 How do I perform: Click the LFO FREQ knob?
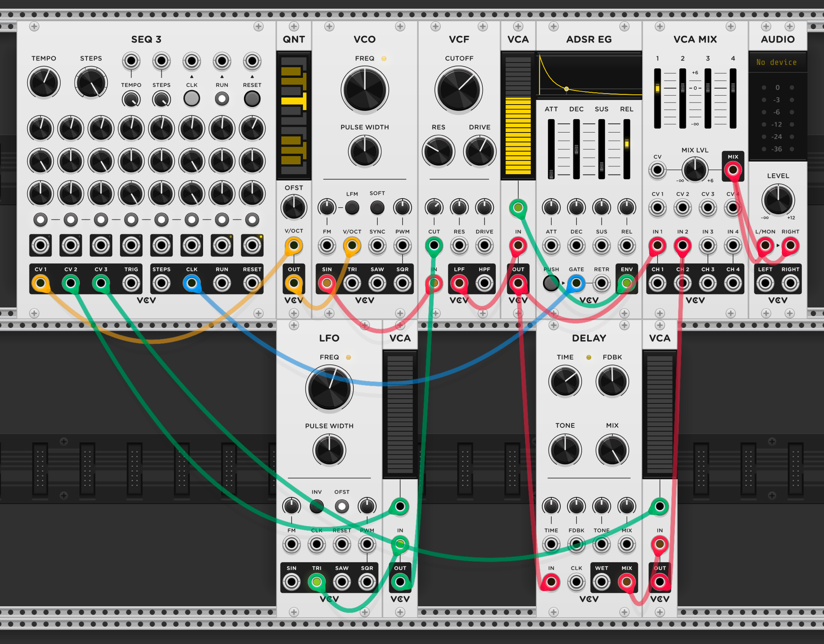coord(329,389)
